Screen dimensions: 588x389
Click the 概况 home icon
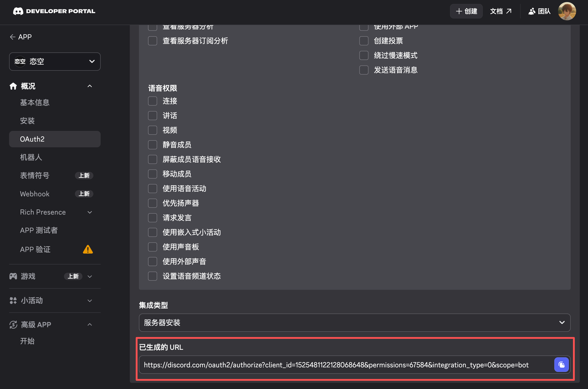[x=13, y=86]
